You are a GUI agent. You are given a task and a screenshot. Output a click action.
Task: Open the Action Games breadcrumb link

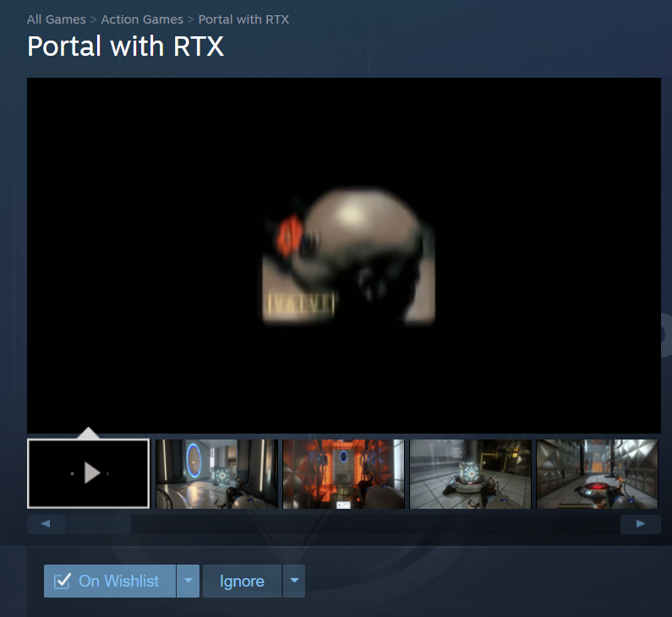coord(142,19)
